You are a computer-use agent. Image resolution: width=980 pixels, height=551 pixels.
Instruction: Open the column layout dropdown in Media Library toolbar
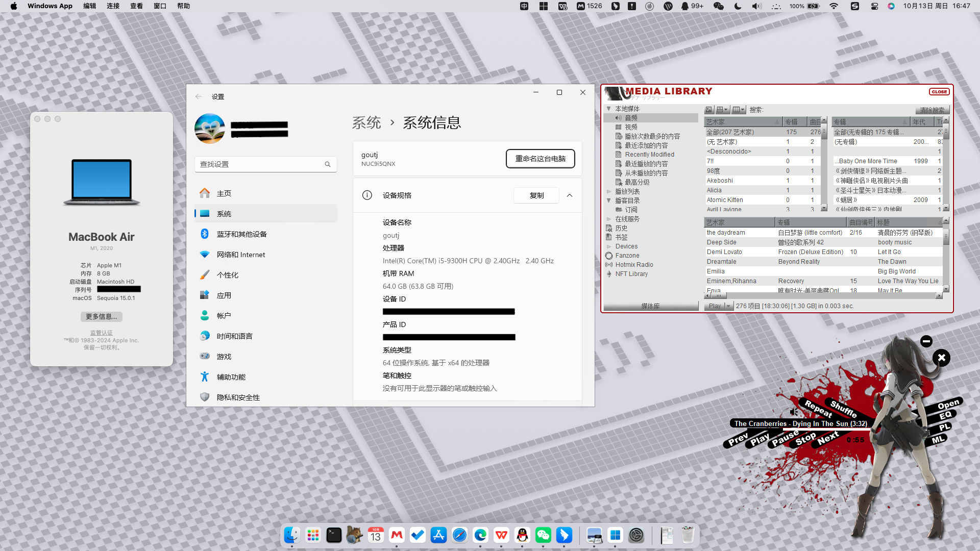(x=739, y=110)
